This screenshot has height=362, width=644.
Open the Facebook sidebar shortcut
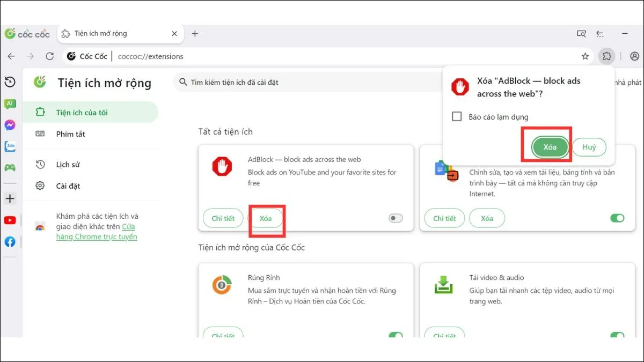[10, 242]
